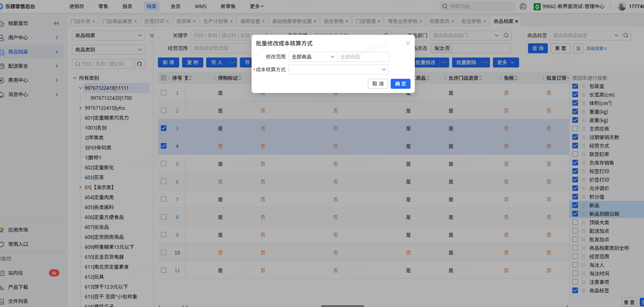Collapse the 所有类别 tree node

[75, 78]
